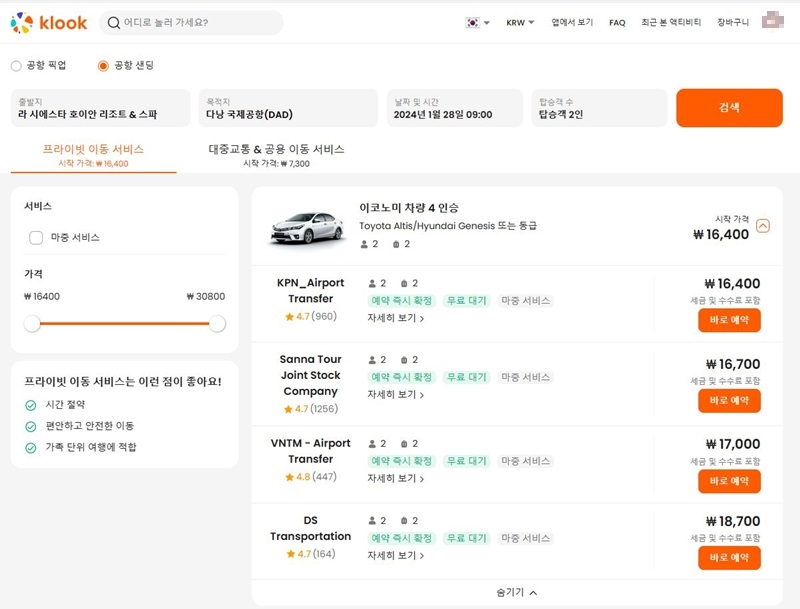Click 예약 즉시 확정 tag for KPN_Airport
The height and width of the screenshot is (609, 800).
[402, 301]
